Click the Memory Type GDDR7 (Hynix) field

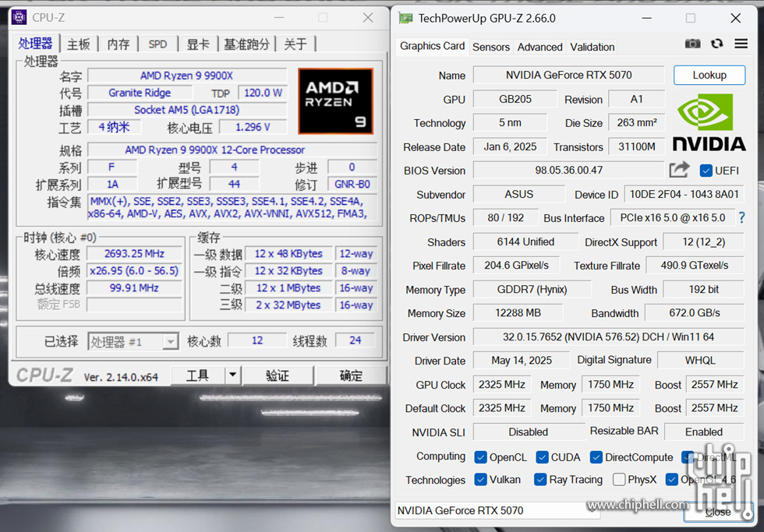tap(532, 290)
